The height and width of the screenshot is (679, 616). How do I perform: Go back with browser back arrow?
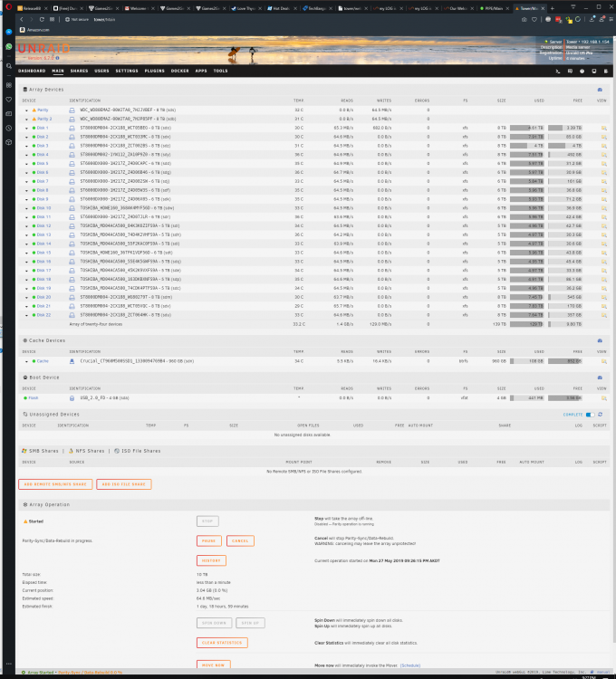[x=21, y=20]
